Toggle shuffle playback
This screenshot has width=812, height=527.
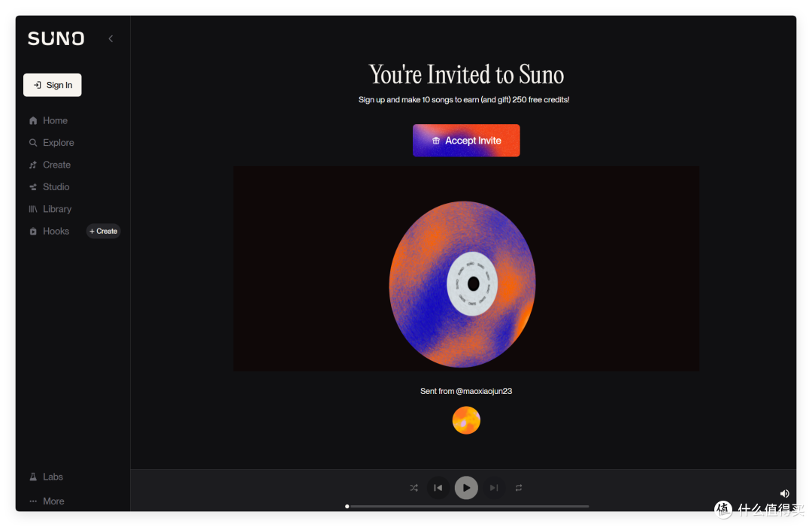[414, 488]
